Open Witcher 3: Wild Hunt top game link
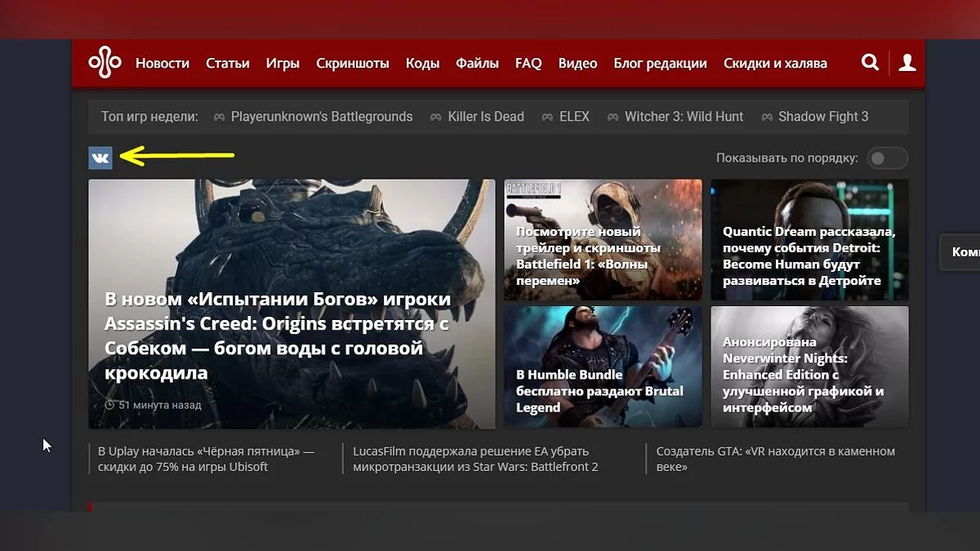Image resolution: width=980 pixels, height=551 pixels. pos(684,117)
